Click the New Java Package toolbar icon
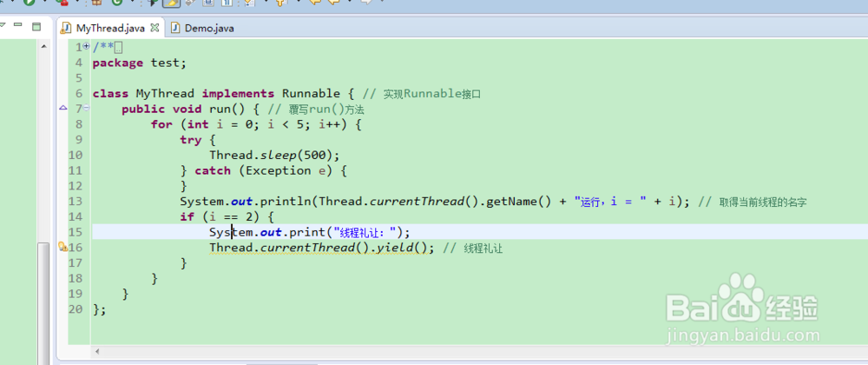This screenshot has height=365, width=868. pyautogui.click(x=96, y=3)
